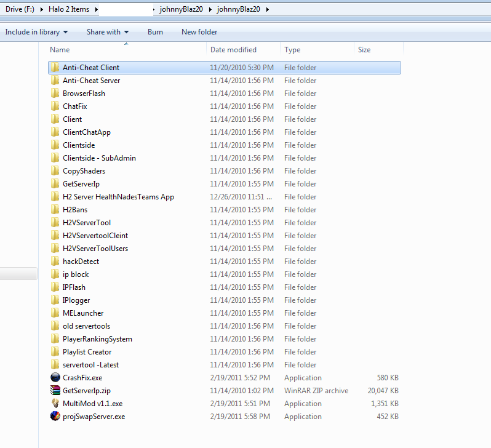Screen dimensions: 491x448
Task: Sort files by Name column header
Action: coord(60,50)
